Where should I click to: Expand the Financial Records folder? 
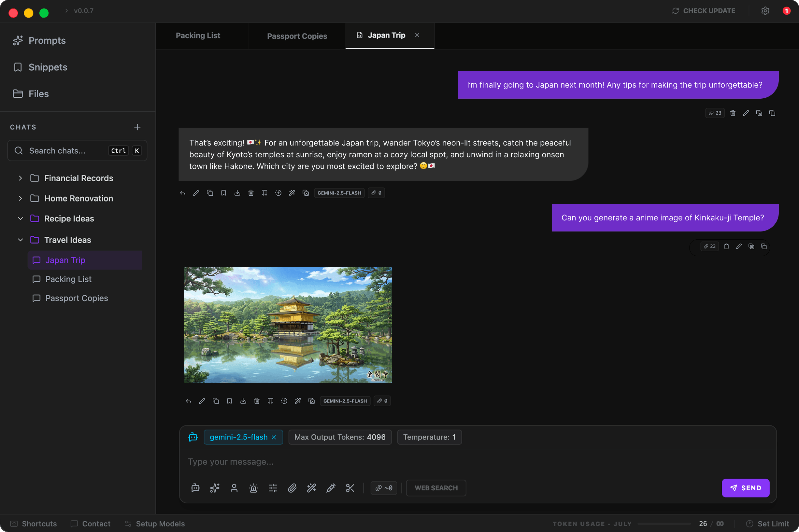point(21,178)
